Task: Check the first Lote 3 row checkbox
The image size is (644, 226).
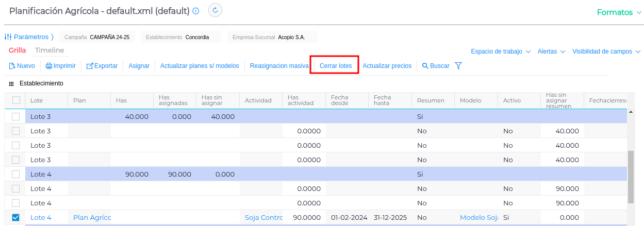Action: coord(16,117)
